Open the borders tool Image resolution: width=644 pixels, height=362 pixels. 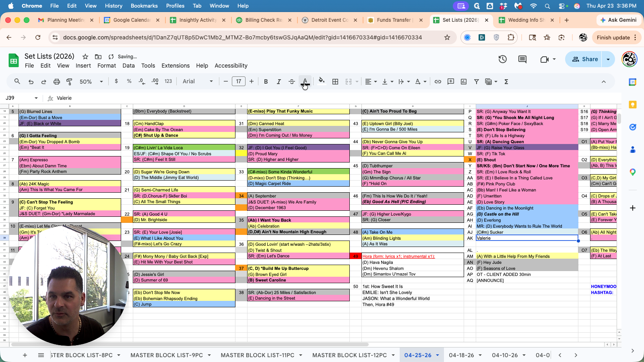[335, 82]
